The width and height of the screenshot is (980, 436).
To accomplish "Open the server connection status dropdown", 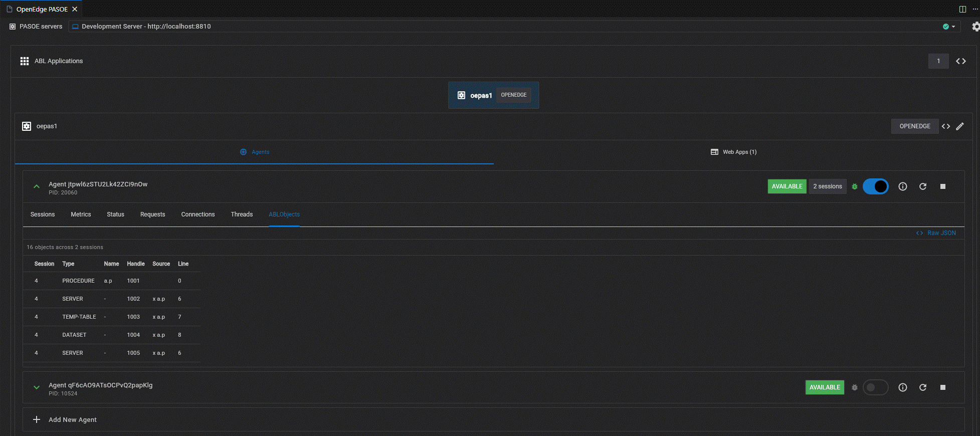I will point(949,27).
